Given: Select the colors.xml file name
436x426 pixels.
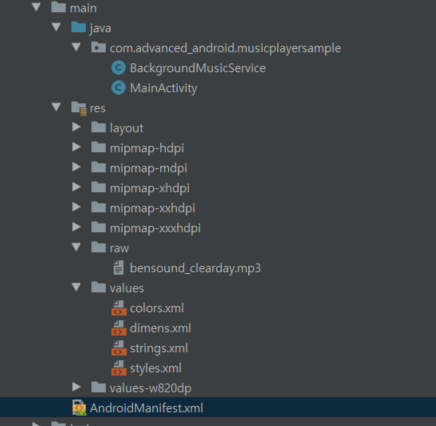Looking at the screenshot, I should 157,308.
